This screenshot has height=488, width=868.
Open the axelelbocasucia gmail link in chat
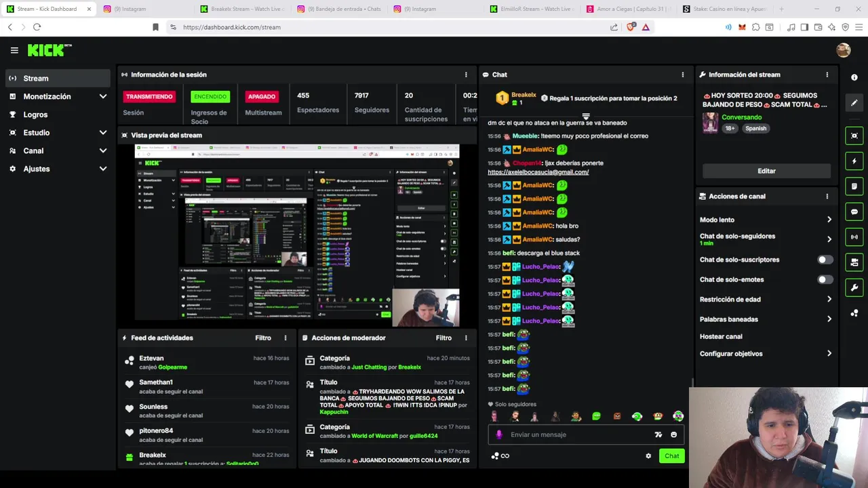coord(538,172)
